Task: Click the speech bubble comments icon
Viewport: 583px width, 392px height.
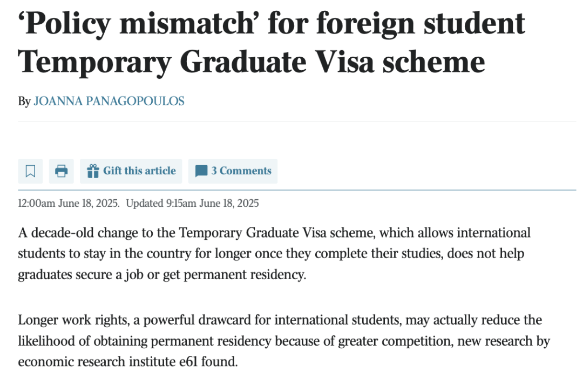Action: point(201,171)
